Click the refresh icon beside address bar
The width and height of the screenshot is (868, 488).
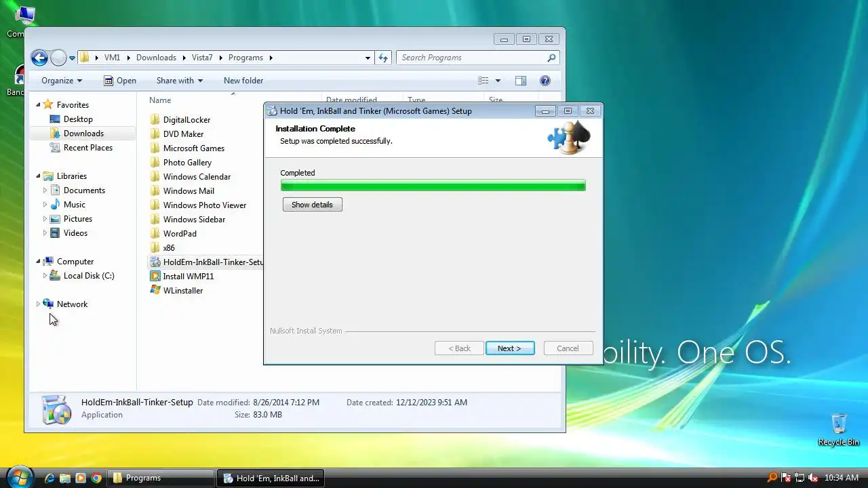[x=383, y=58]
